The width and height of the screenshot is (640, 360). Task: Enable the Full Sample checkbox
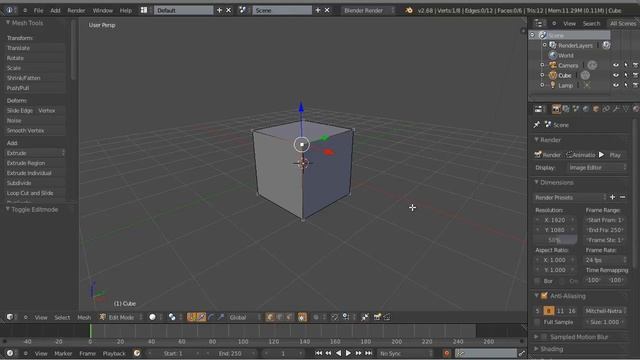[x=537, y=322]
